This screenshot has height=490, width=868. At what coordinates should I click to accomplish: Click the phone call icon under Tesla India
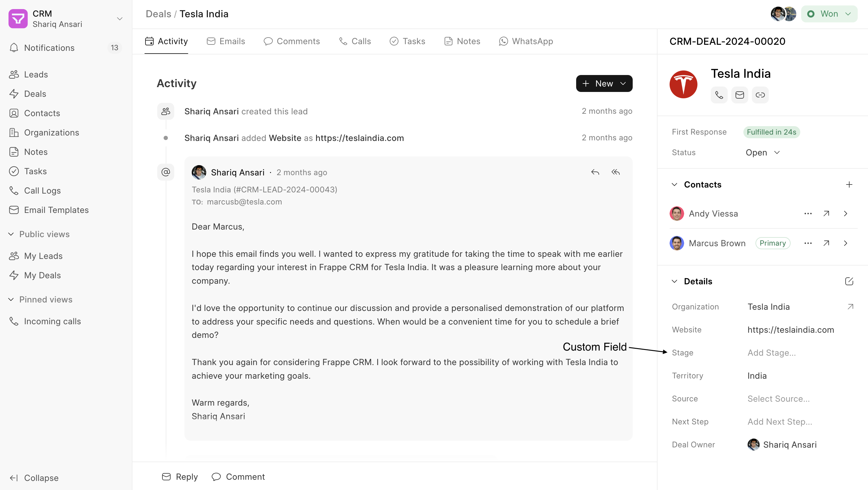click(719, 95)
